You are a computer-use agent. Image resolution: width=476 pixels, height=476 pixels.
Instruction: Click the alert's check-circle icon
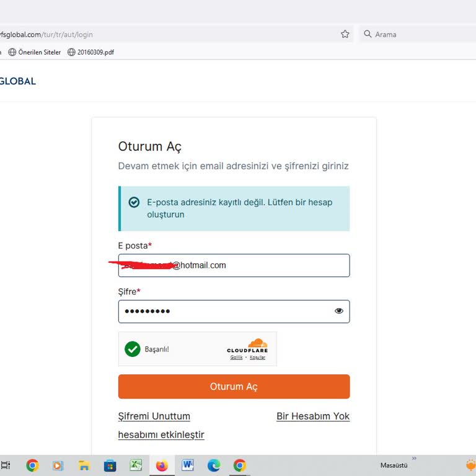[x=134, y=202]
